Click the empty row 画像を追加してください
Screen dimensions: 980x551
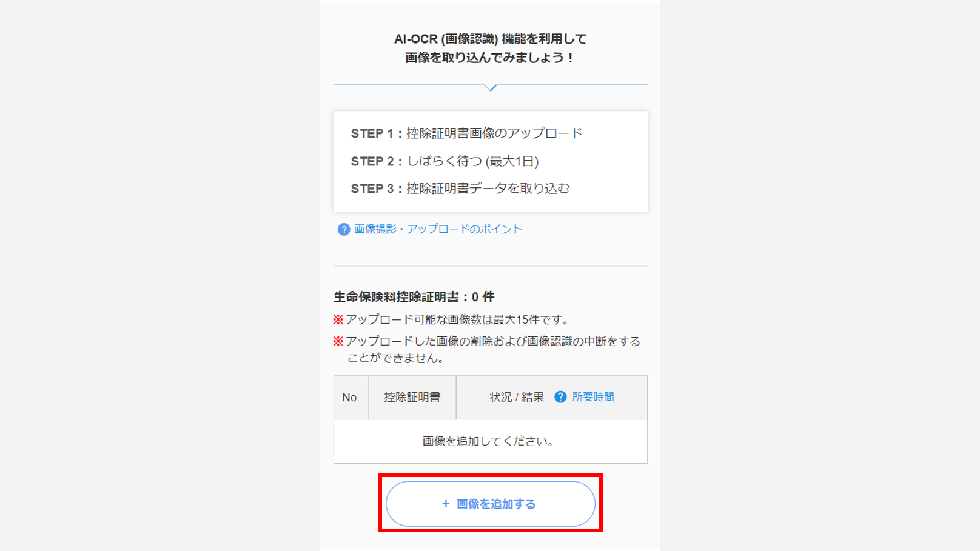point(491,441)
